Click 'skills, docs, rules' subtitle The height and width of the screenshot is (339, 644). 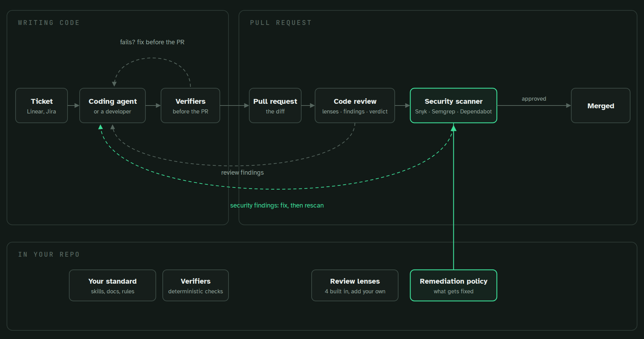pos(113,291)
